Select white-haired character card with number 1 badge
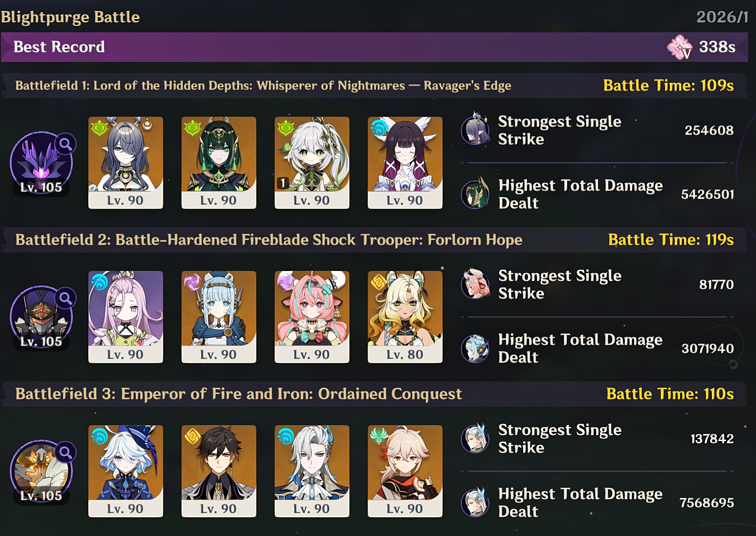 (x=312, y=163)
